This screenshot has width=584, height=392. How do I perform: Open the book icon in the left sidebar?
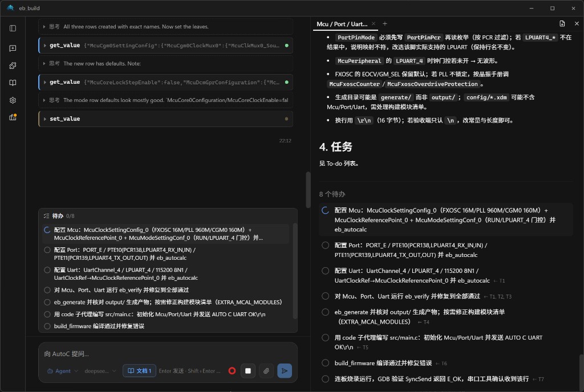click(13, 83)
